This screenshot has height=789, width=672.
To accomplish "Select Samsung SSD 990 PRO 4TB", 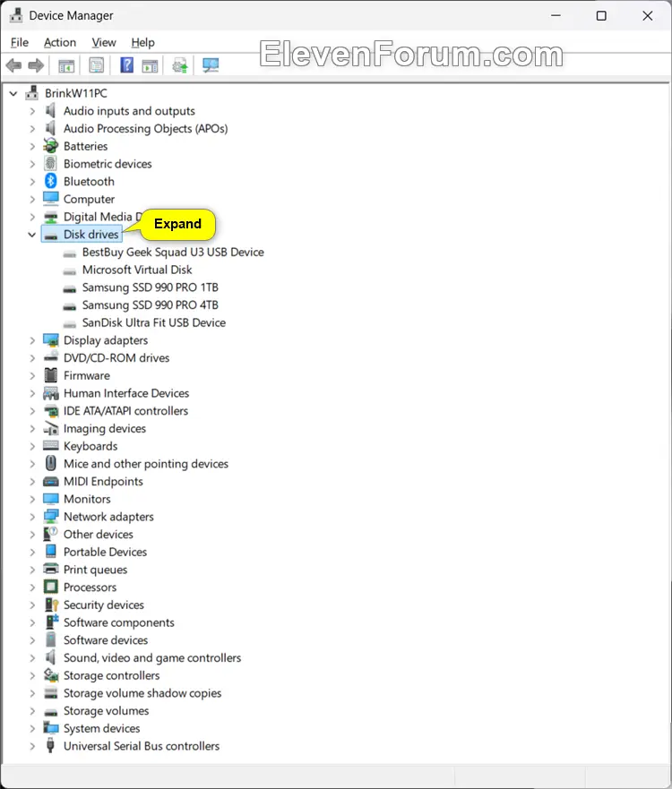I will pos(150,304).
